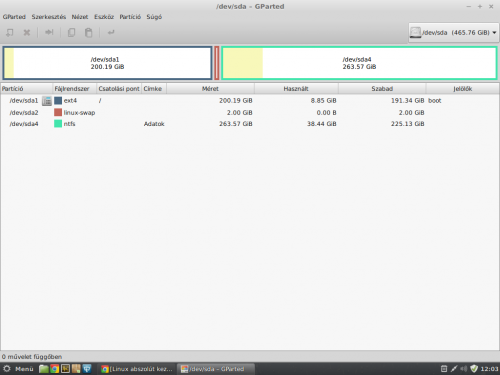This screenshot has height=375, width=500.
Task: Click the 38.44 GiB used cell
Action: point(321,124)
